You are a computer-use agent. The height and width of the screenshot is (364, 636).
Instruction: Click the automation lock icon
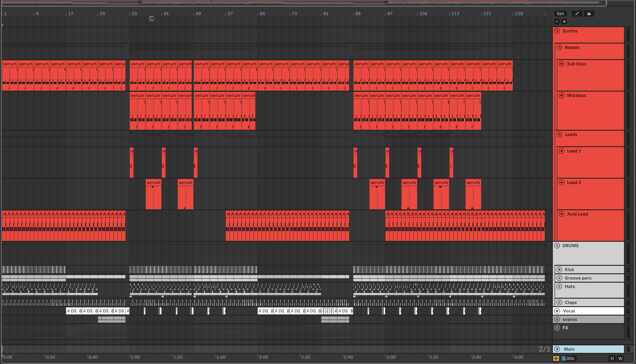pos(589,14)
